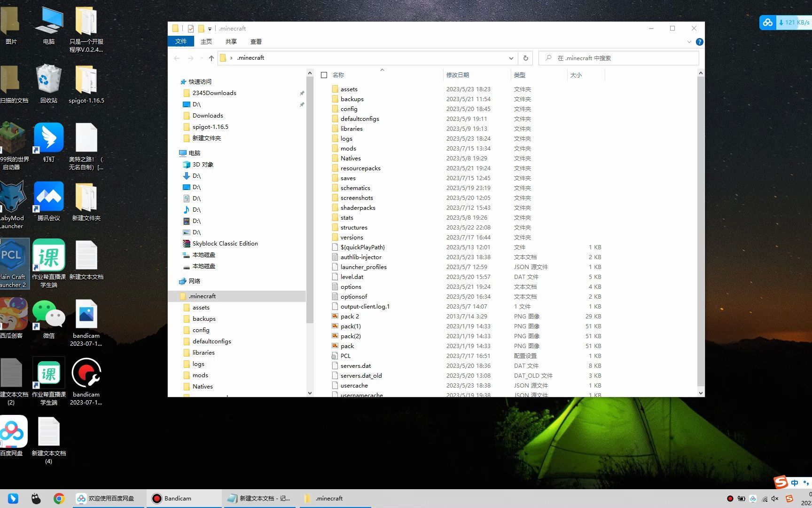Open the 新建文本文档 notepad taskbar item

click(x=259, y=499)
